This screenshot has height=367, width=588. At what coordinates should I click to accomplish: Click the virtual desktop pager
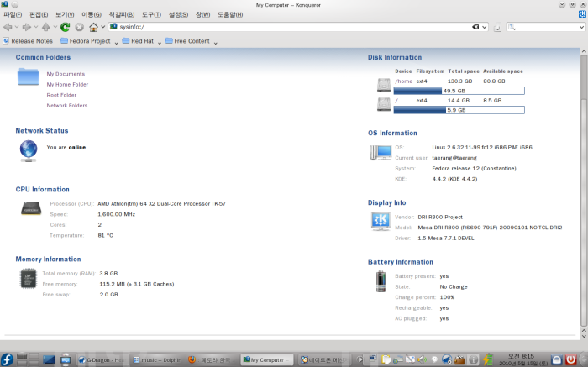(28, 359)
